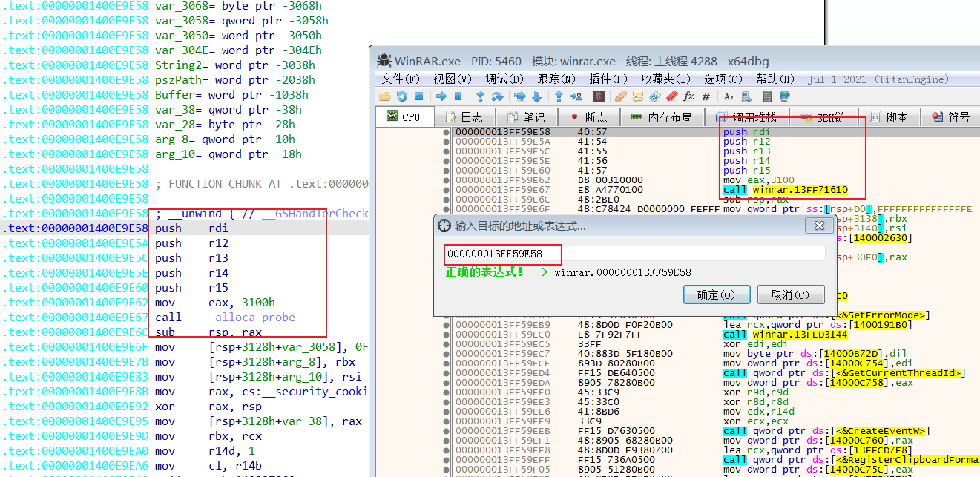Switch to the 符号 tab

click(x=951, y=117)
